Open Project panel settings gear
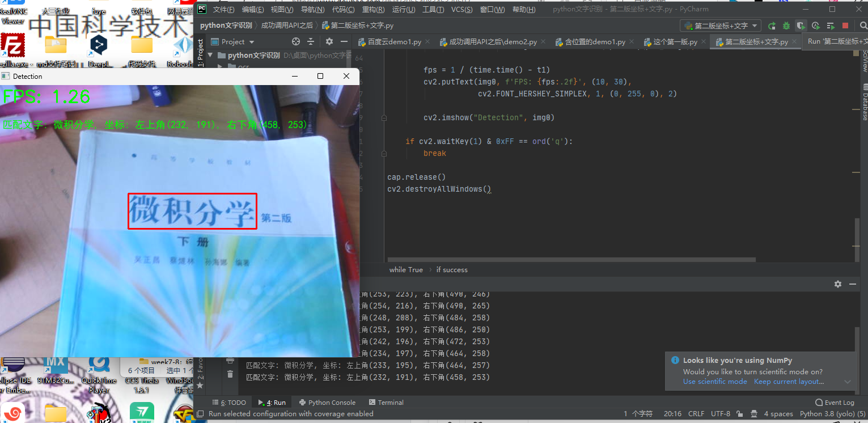868x423 pixels. 329,41
